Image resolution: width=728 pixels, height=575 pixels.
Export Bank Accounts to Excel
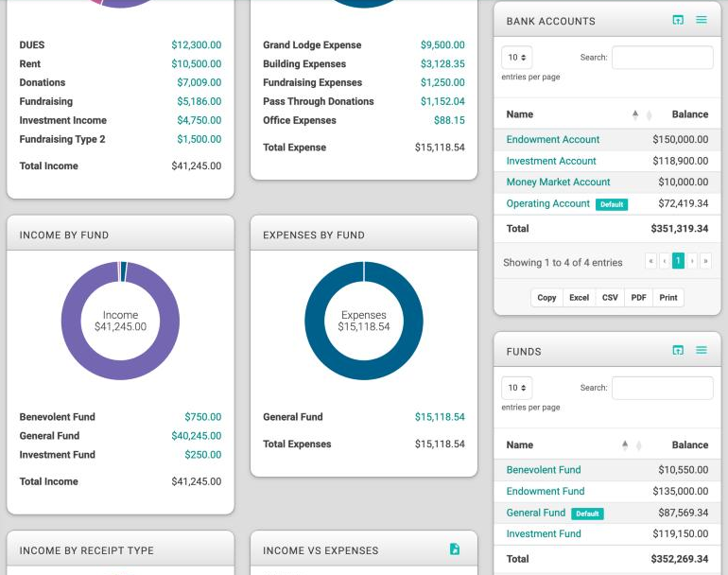click(579, 298)
